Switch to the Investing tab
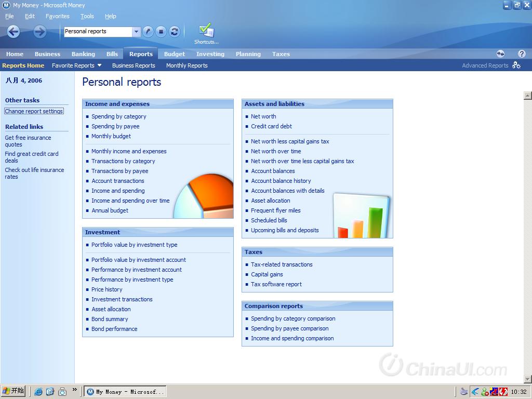The image size is (532, 399). click(x=210, y=54)
